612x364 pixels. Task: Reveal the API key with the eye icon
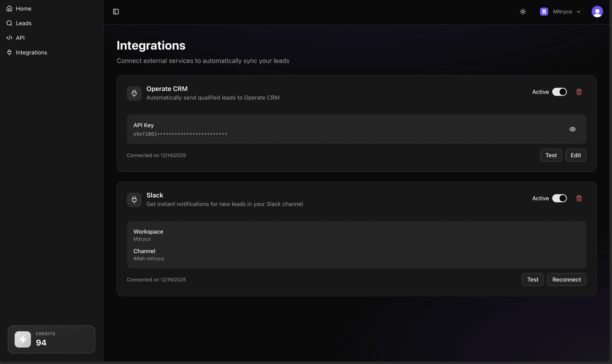tap(573, 129)
